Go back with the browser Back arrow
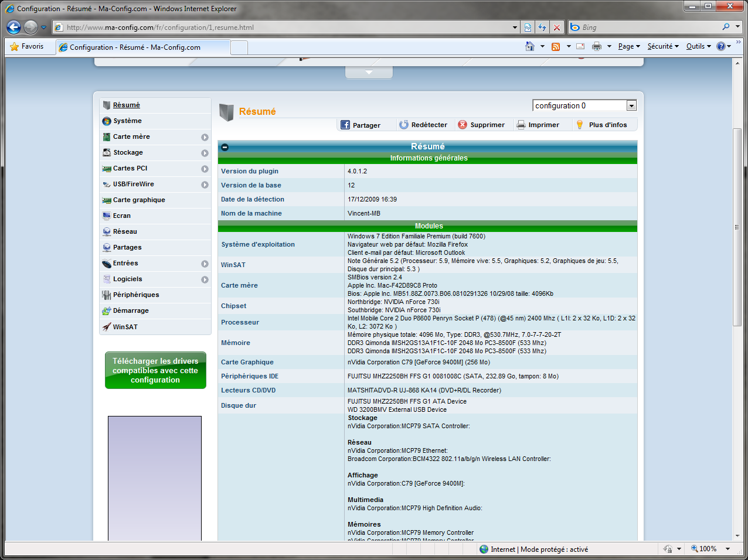Viewport: 748px width, 560px height. (13, 27)
